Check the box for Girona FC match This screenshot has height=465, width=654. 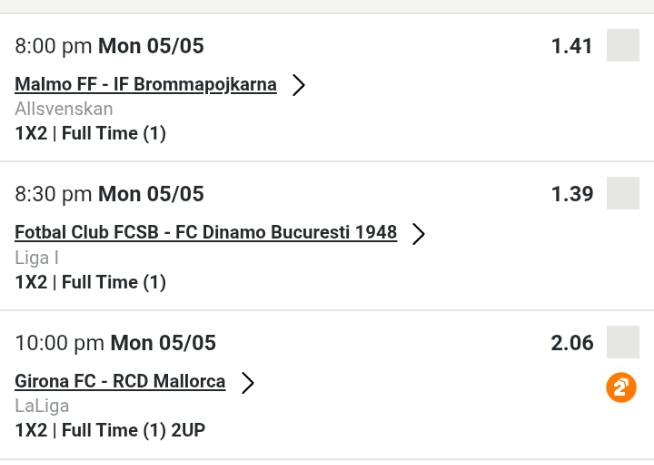click(x=623, y=343)
